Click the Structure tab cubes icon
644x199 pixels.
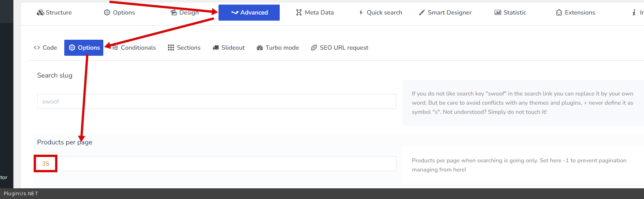(40, 13)
